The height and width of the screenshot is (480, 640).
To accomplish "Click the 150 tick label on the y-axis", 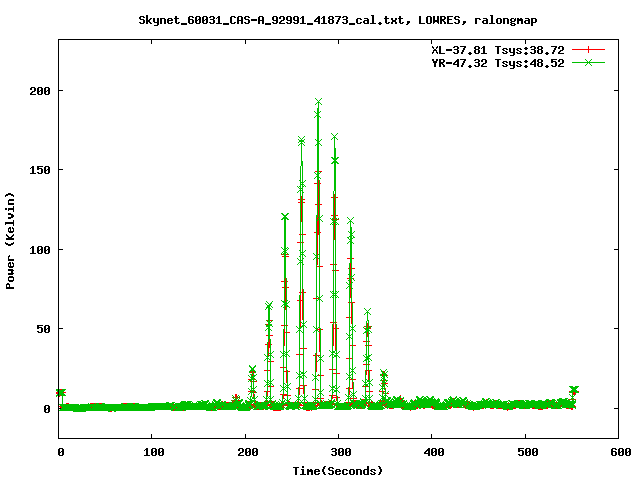I will [x=40, y=170].
